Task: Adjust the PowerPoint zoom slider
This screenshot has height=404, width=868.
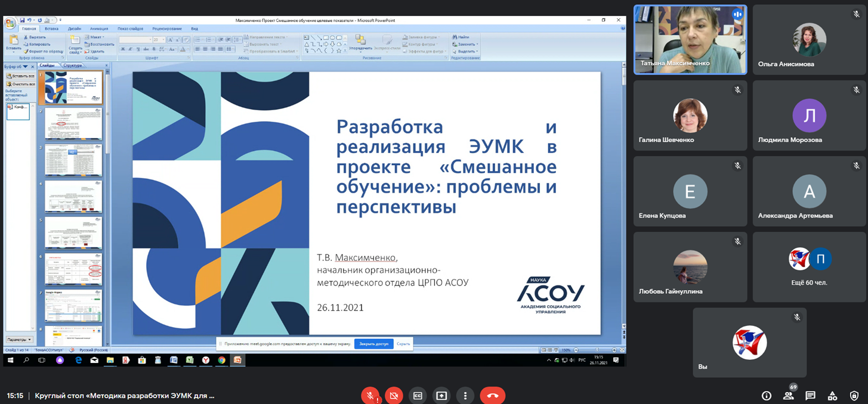Action: pyautogui.click(x=597, y=350)
